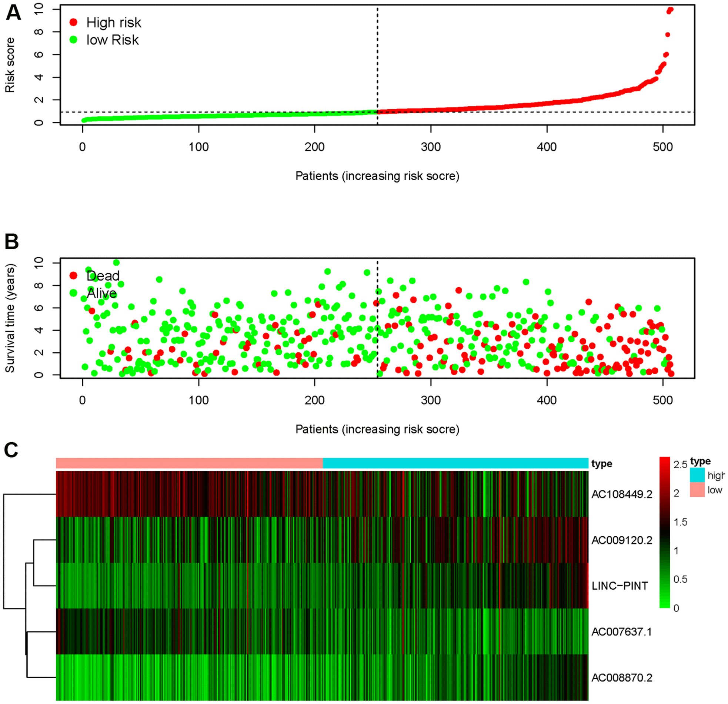
Task: Click the highest red risk-score point
Action: 671,9
